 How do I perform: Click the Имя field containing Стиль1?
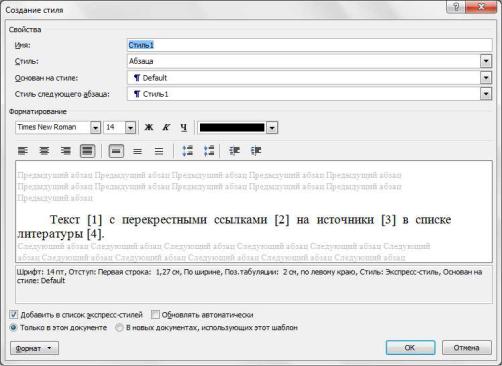pyautogui.click(x=310, y=45)
